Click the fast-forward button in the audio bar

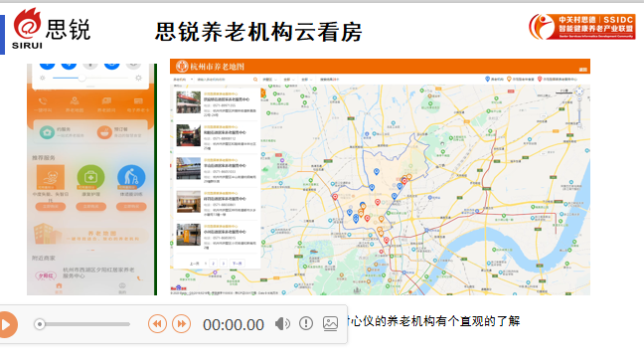pos(181,324)
